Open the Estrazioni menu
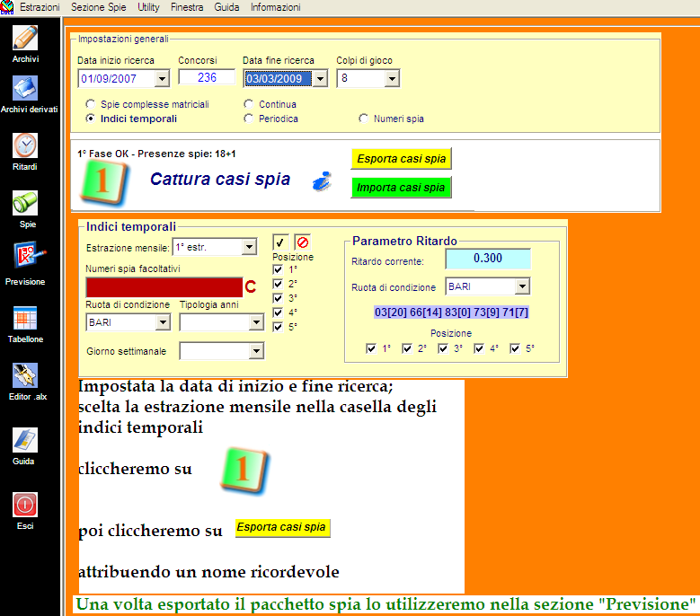700x616 pixels. click(x=40, y=7)
